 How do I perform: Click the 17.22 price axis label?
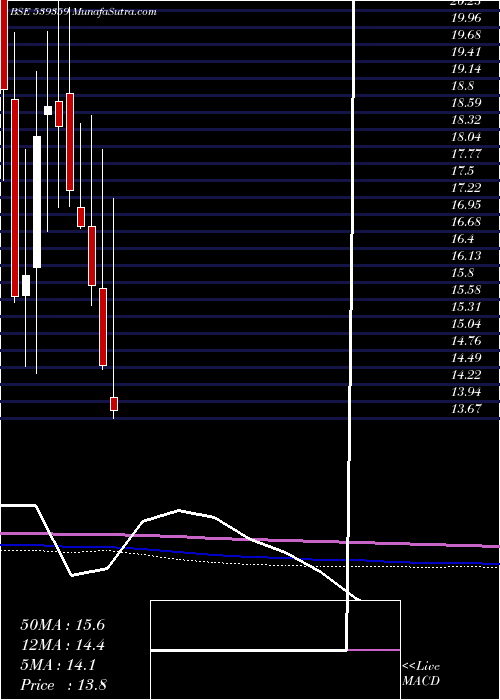[x=466, y=188]
